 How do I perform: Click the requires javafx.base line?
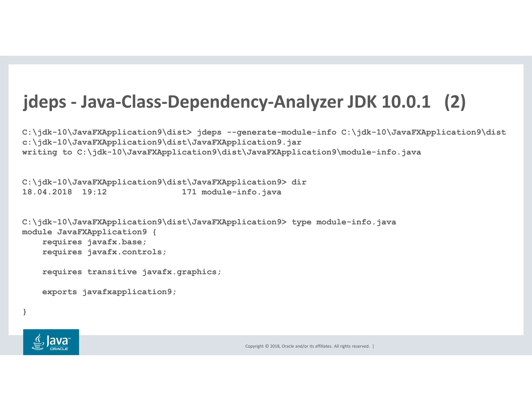94,242
